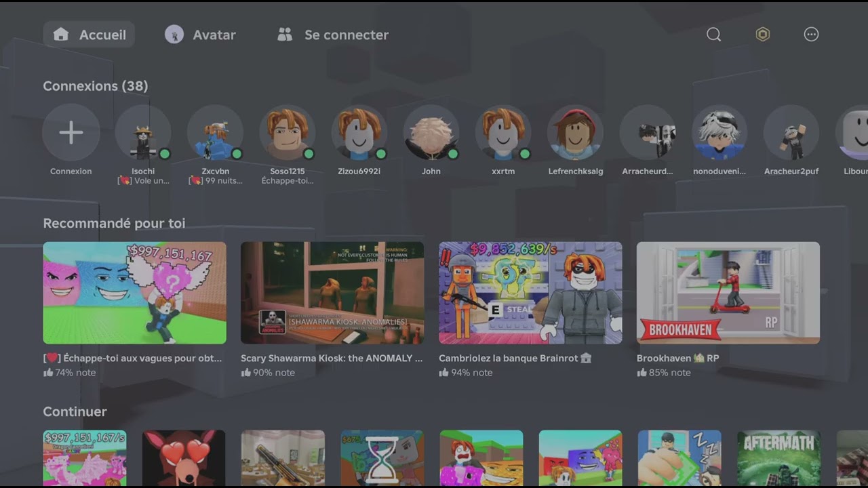Click the 90% note rating

[x=268, y=373]
